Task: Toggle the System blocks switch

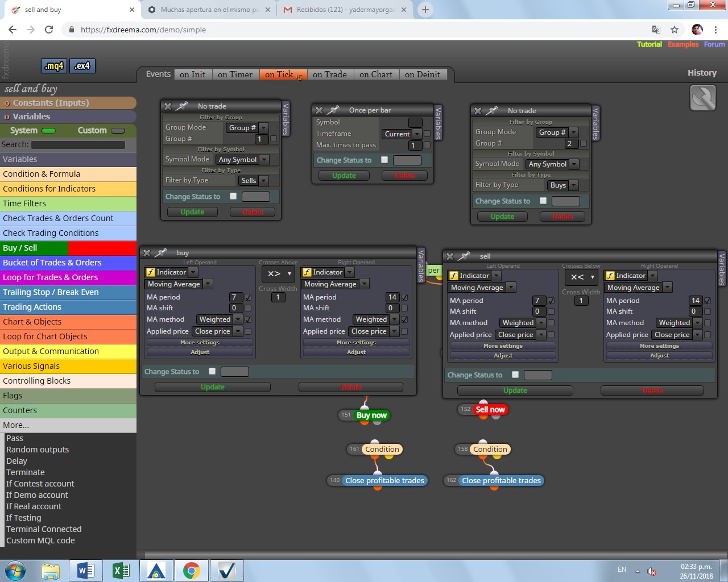Action: click(49, 131)
